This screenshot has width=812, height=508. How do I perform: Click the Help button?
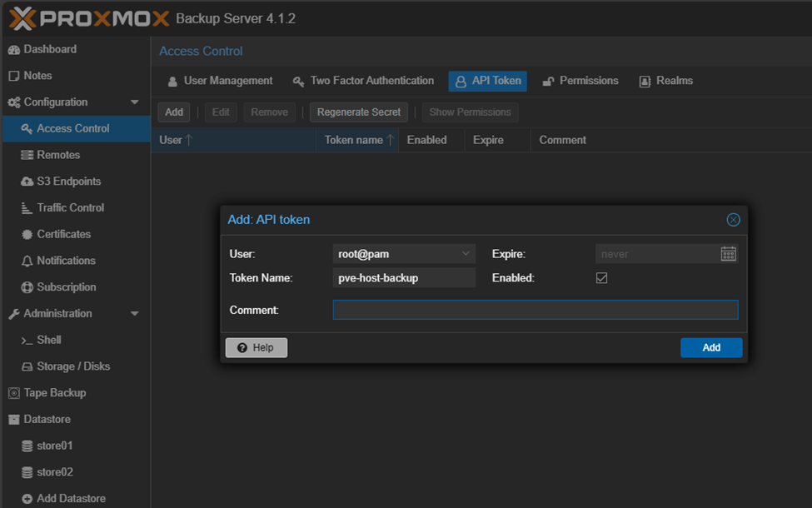coord(256,347)
